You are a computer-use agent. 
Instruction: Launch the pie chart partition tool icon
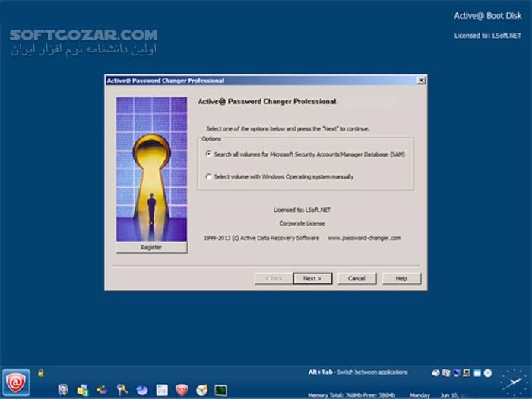pyautogui.click(x=141, y=390)
